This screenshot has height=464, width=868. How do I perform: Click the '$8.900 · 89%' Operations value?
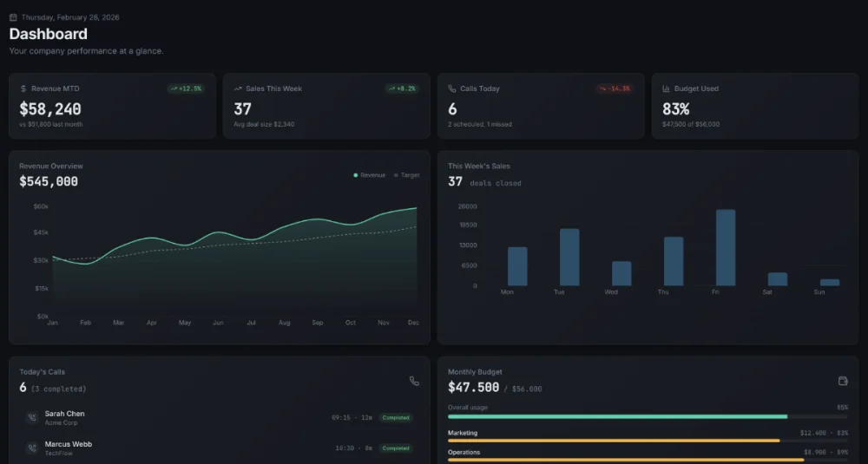826,453
